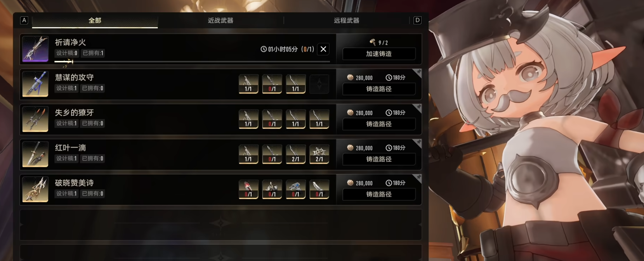Image resolution: width=644 pixels, height=261 pixels.
Task: Click the 加速铸造 button
Action: (379, 54)
